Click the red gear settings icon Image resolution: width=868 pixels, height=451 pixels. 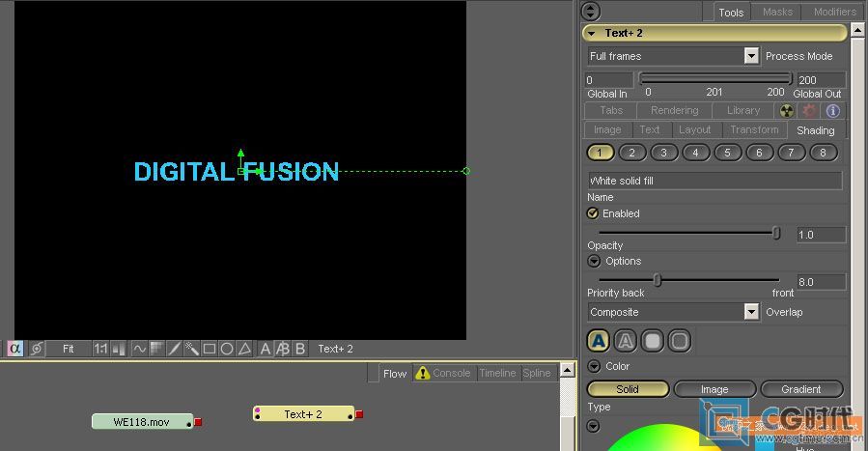tap(809, 111)
